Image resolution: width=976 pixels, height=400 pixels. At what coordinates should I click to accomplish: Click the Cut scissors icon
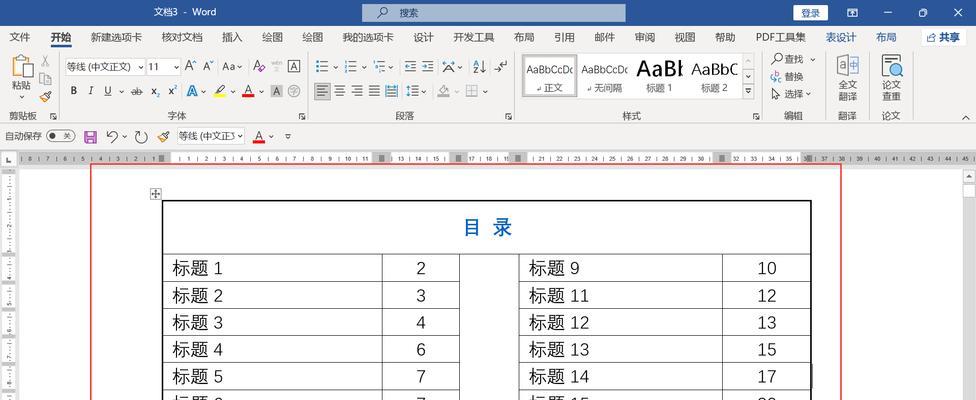(45, 61)
